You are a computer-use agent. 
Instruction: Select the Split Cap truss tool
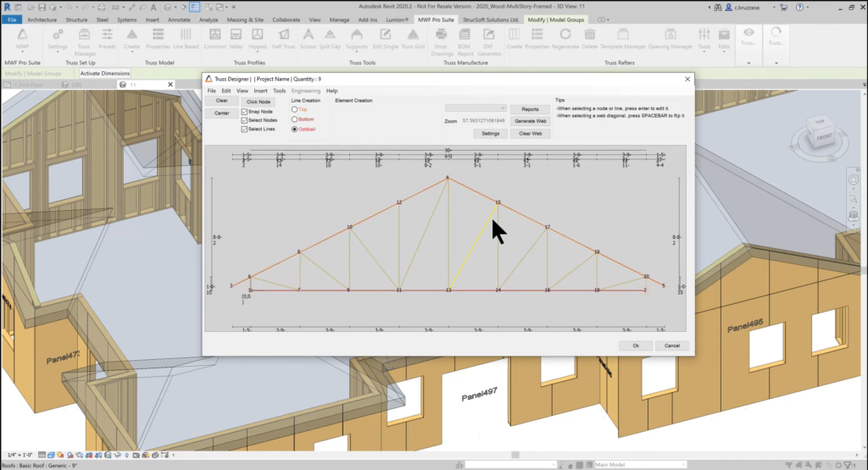point(330,39)
